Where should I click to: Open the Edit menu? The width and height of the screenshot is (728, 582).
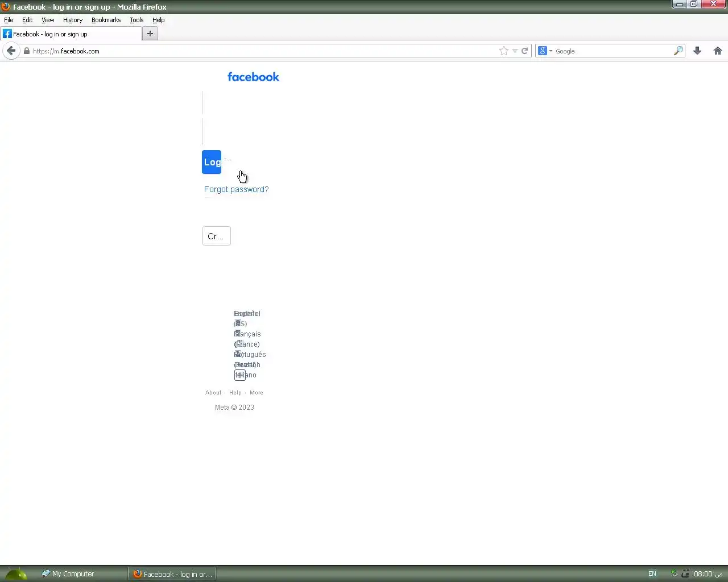27,20
